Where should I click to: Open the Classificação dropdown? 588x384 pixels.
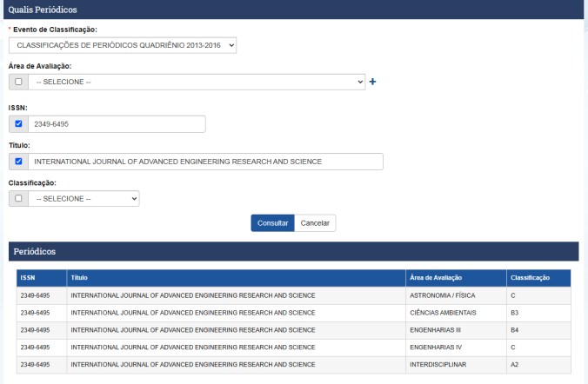pos(84,199)
